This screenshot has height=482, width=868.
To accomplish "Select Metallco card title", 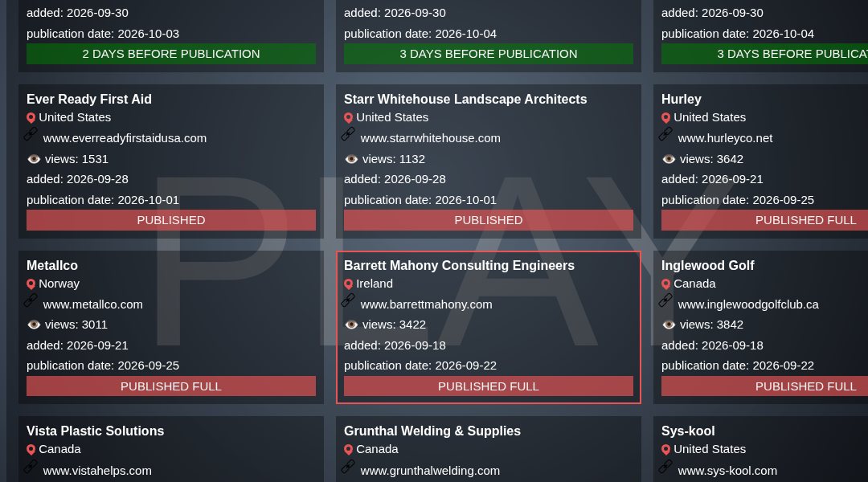I will point(52,266).
